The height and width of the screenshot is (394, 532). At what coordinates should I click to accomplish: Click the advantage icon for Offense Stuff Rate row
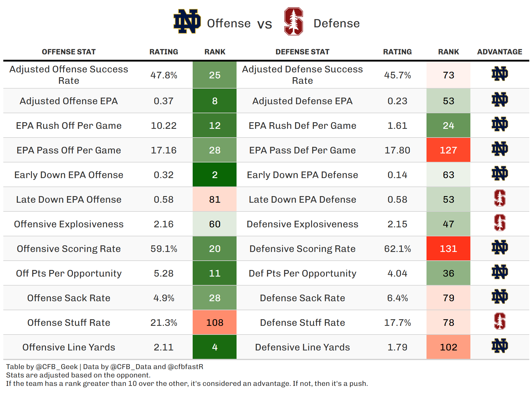click(x=500, y=321)
